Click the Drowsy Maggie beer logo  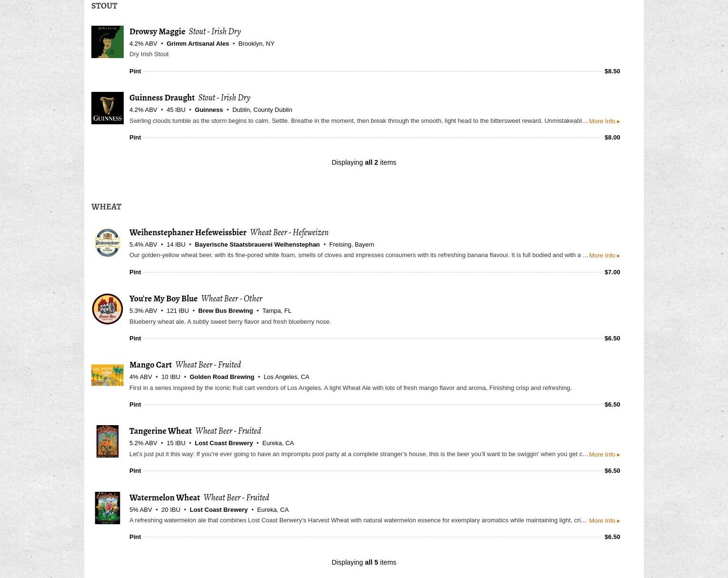click(107, 42)
